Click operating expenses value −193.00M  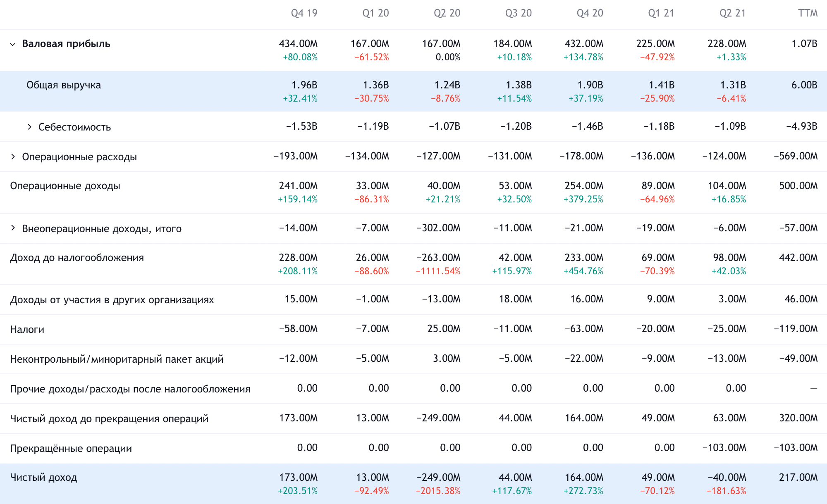[x=295, y=156]
